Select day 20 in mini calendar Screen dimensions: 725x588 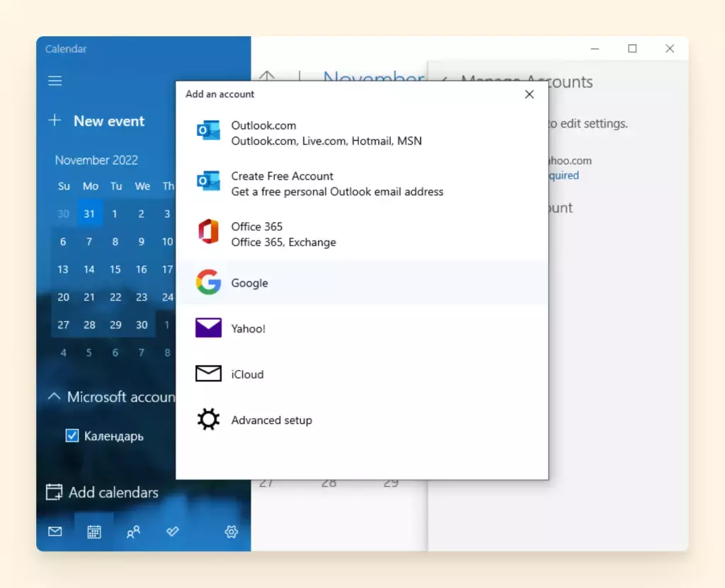click(x=63, y=297)
